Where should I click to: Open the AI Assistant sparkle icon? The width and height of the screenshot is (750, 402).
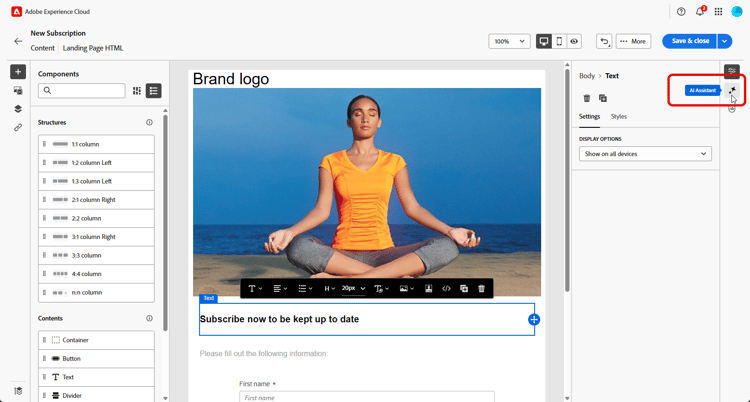pyautogui.click(x=732, y=90)
